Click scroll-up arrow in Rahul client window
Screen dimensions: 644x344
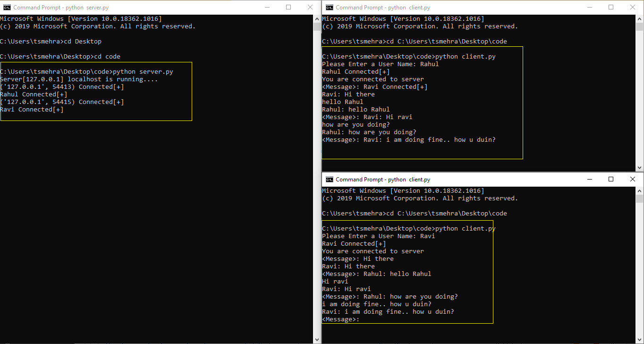coord(640,18)
